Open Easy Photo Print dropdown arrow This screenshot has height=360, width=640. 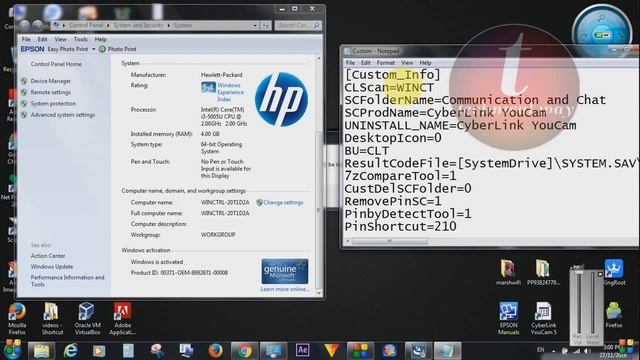[x=93, y=49]
